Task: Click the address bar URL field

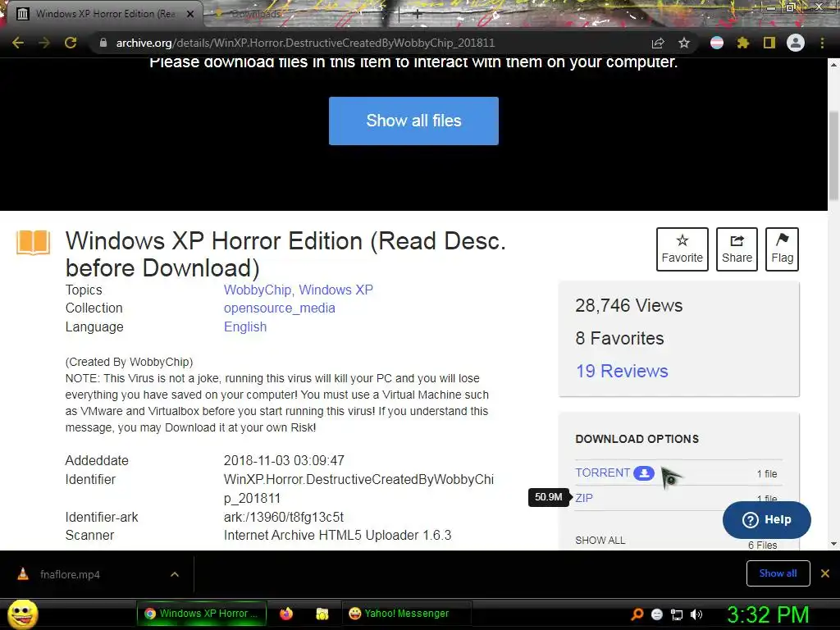Action: pyautogui.click(x=305, y=43)
